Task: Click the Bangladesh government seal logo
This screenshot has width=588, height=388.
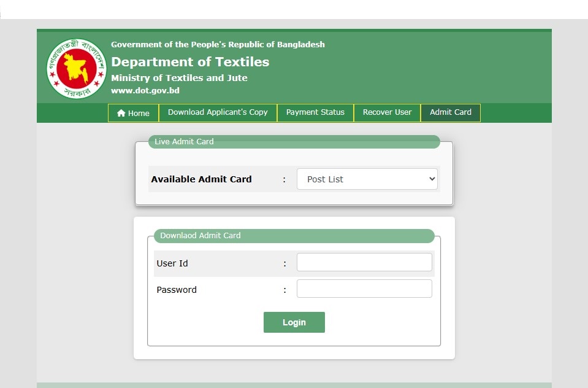Action: (77, 69)
